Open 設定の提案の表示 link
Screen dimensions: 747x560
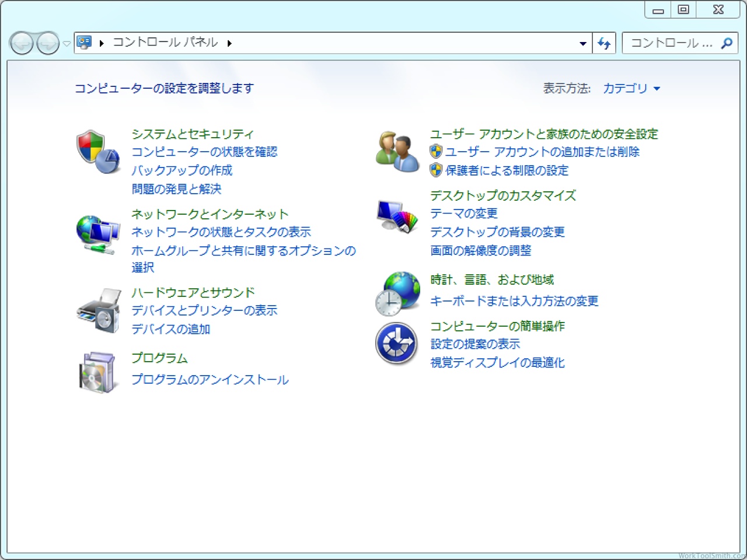[x=475, y=344]
